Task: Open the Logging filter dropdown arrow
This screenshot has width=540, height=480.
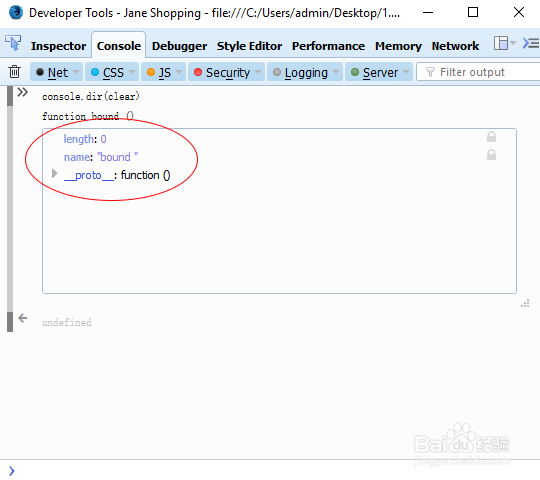Action: tap(336, 72)
